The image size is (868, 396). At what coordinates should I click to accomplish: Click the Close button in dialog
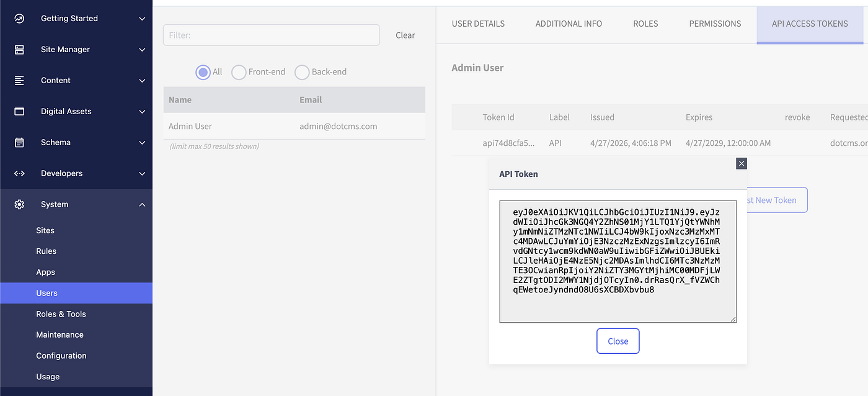[618, 341]
